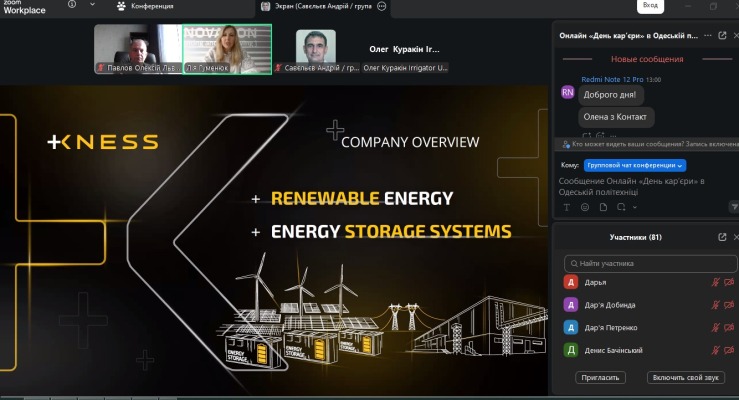Select Гуменюк active speaker video thumbnail
The height and width of the screenshot is (400, 739).
pos(227,49)
